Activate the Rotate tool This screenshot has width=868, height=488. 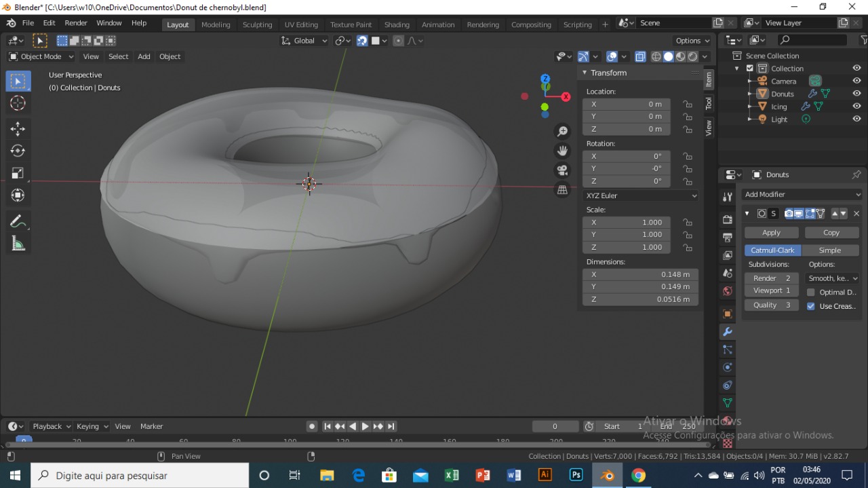18,151
